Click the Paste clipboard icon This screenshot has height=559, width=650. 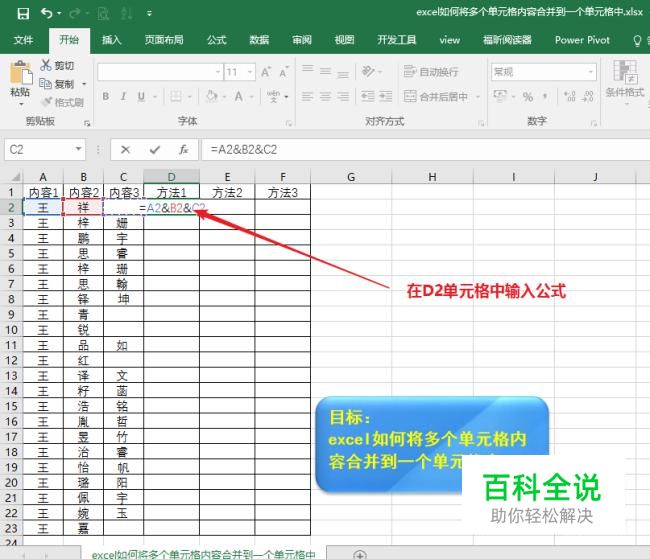point(21,73)
